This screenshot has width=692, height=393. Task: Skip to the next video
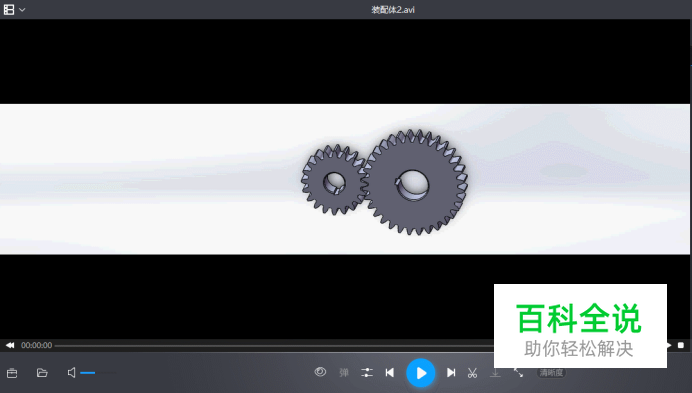pyautogui.click(x=451, y=373)
